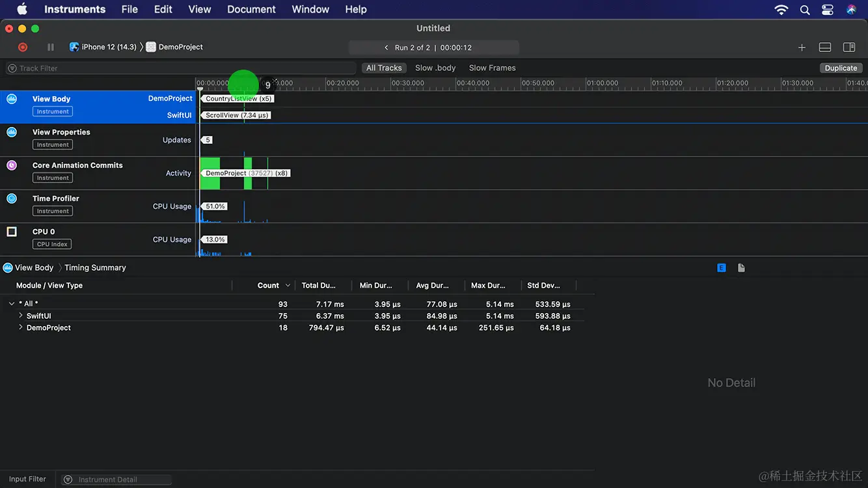Collapse the * All * row
Image resolution: width=868 pixels, height=488 pixels.
[12, 304]
